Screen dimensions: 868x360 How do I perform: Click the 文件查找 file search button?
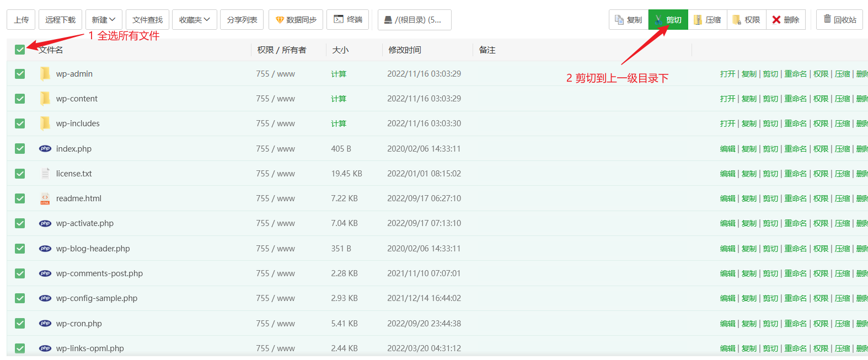tap(147, 20)
